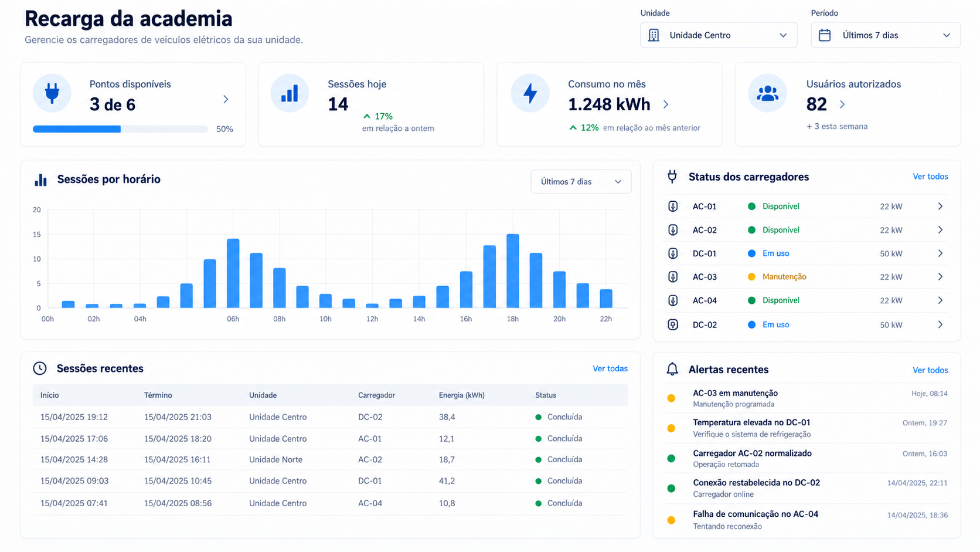Open the Falha de comunicação no AC-04 alert
The width and height of the screenshot is (980, 552).
[807, 520]
